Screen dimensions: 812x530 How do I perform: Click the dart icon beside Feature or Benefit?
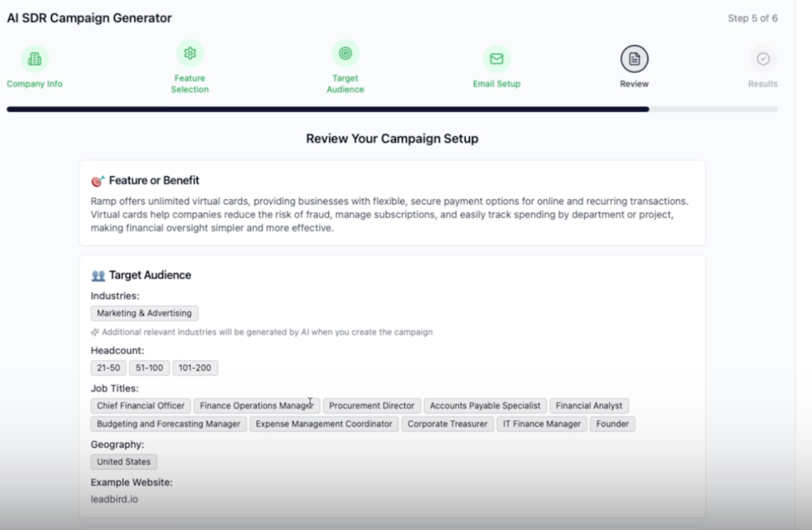[98, 181]
